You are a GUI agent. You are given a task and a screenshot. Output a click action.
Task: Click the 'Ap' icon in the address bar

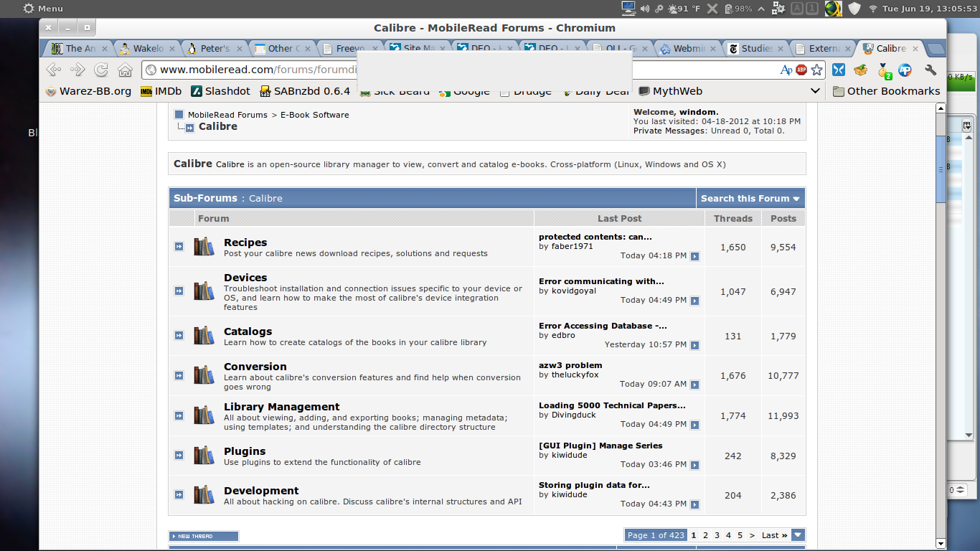pos(786,70)
